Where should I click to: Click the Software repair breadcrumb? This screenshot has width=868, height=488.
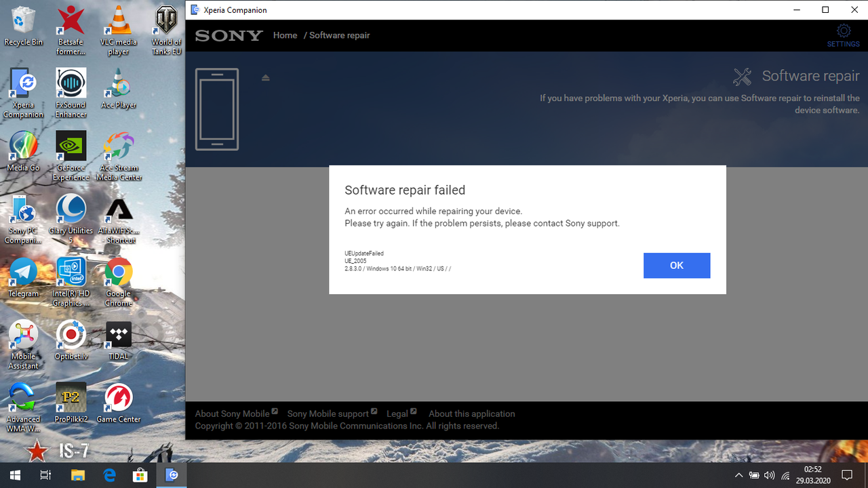click(340, 35)
